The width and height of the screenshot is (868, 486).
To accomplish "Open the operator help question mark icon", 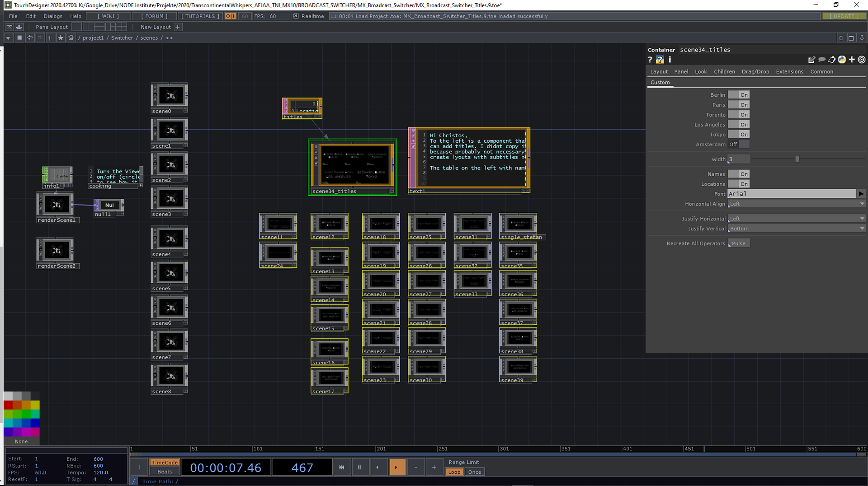I will click(650, 60).
